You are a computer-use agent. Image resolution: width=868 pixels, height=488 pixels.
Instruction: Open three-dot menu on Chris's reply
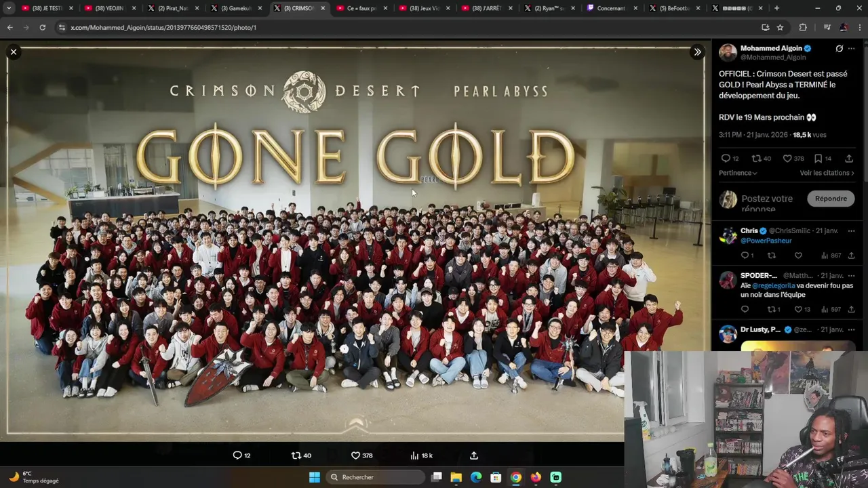pos(851,231)
